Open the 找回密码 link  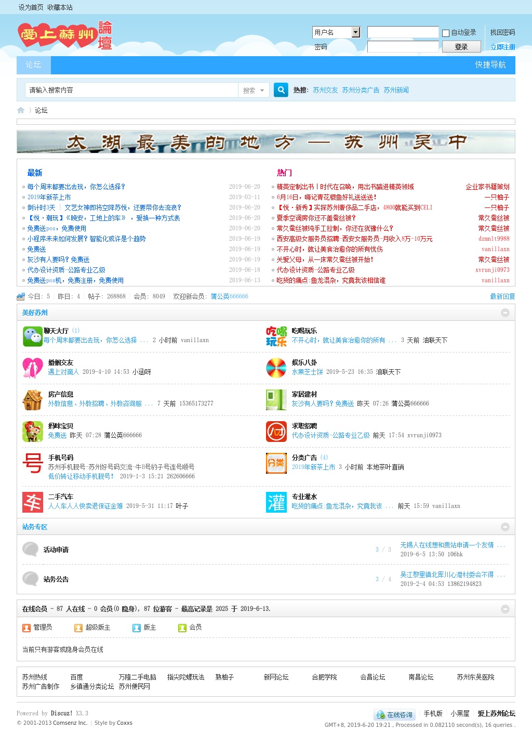pos(502,32)
